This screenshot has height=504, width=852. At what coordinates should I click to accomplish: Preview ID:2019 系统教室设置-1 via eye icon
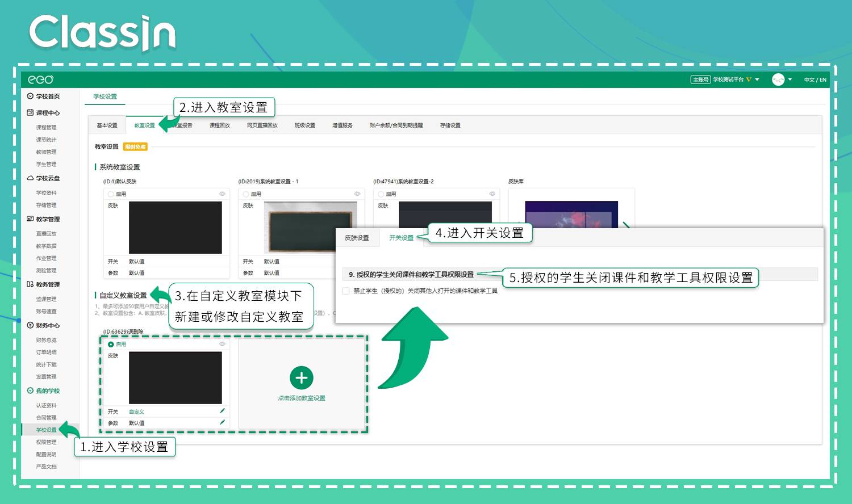(357, 194)
